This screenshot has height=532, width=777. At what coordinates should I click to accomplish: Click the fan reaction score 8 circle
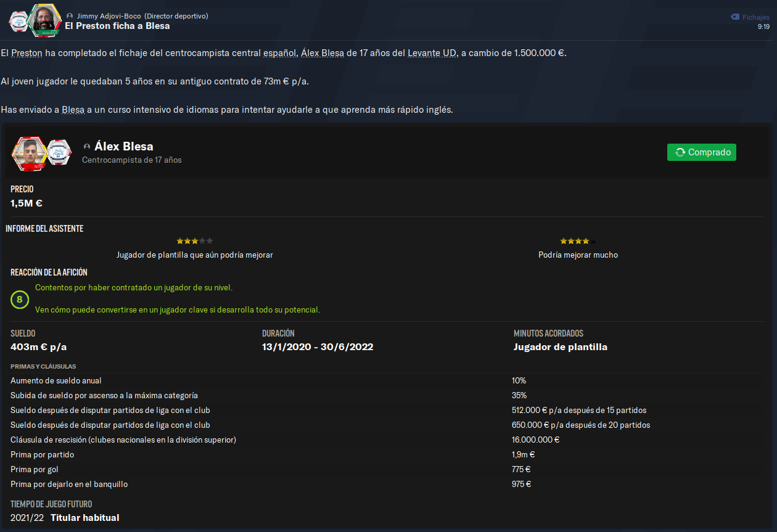click(x=20, y=300)
